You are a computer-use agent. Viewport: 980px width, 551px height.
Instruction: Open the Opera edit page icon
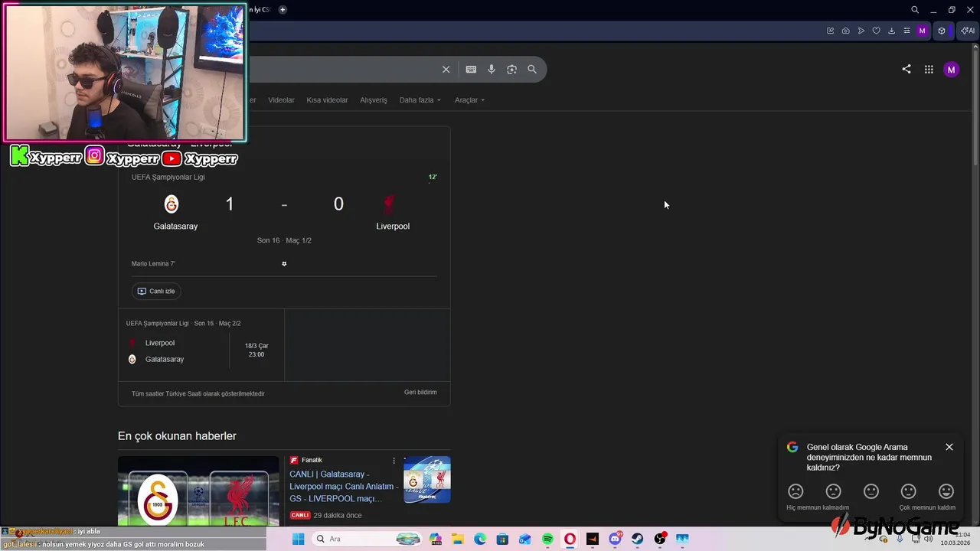point(830,31)
